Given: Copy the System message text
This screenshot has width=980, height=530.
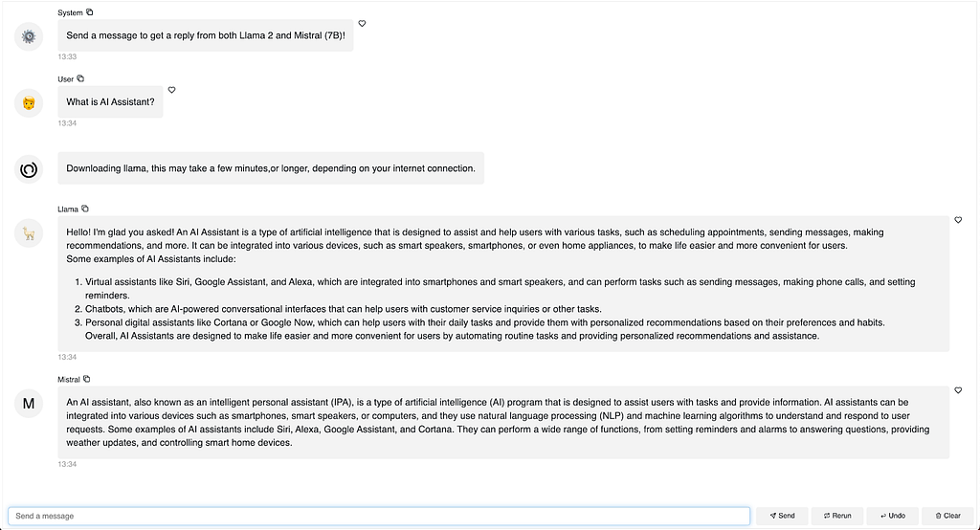Looking at the screenshot, I should coord(89,12).
